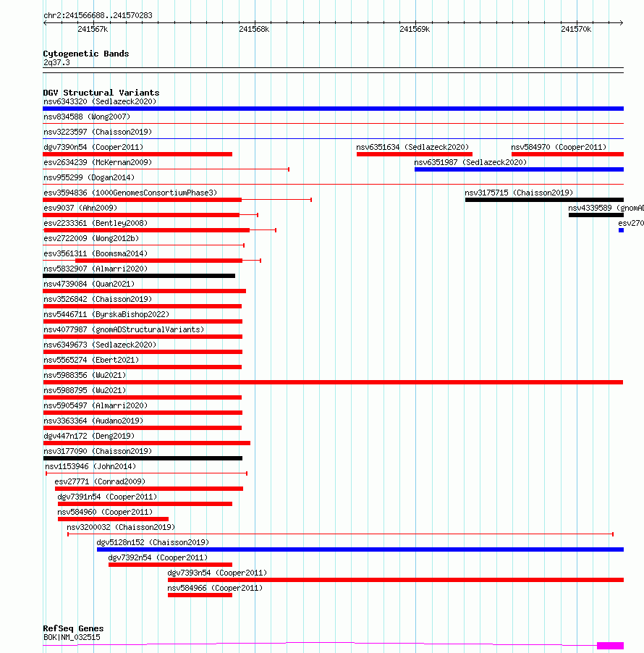
Task: Select esv3561311 (Boomsma2014) variant
Action: [96, 253]
